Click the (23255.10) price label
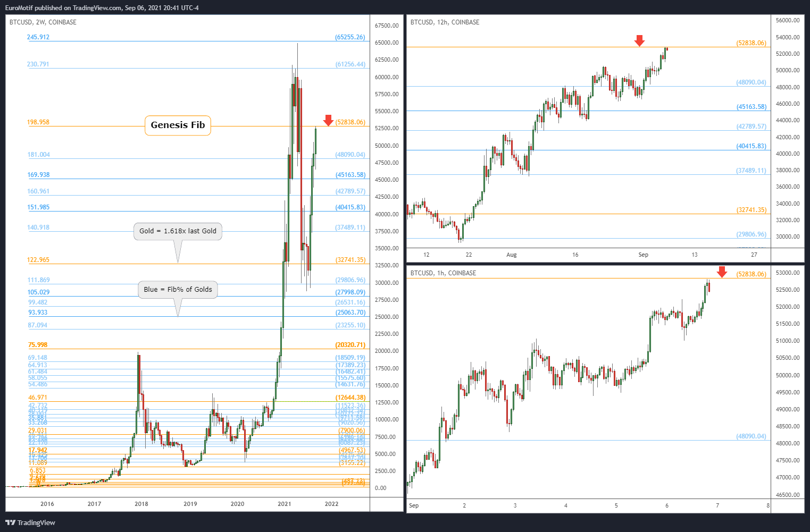The image size is (810, 532). 350,325
